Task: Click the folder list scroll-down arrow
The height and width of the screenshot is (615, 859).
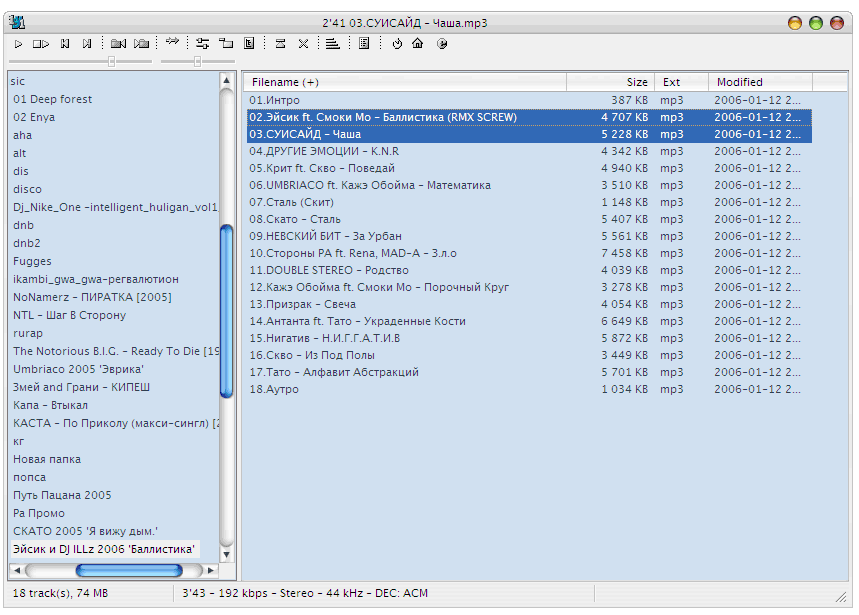Action: [x=227, y=554]
